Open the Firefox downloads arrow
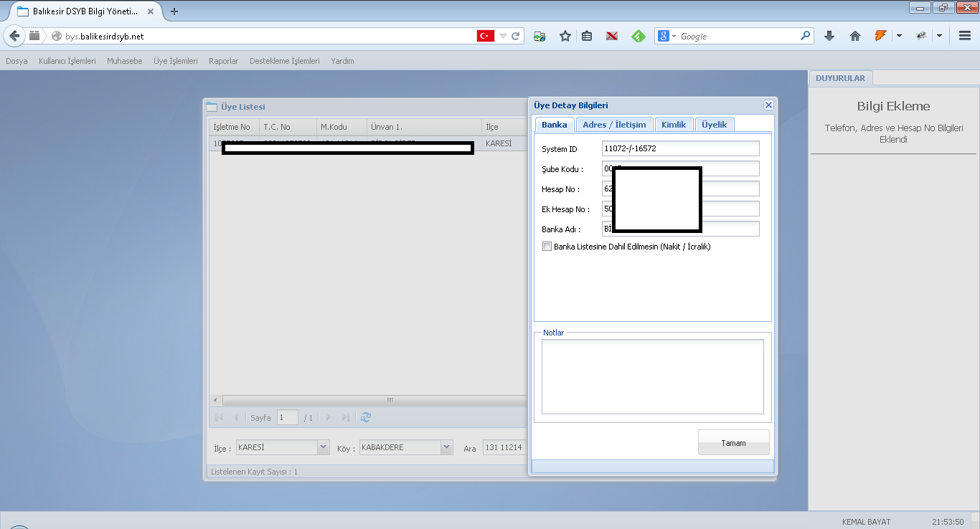The height and width of the screenshot is (529, 980). pos(829,36)
